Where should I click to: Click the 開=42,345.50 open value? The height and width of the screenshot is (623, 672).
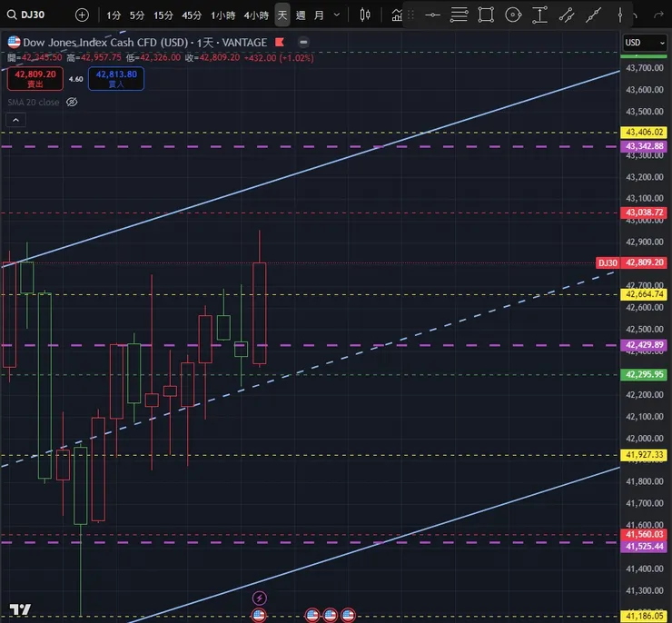coord(35,57)
